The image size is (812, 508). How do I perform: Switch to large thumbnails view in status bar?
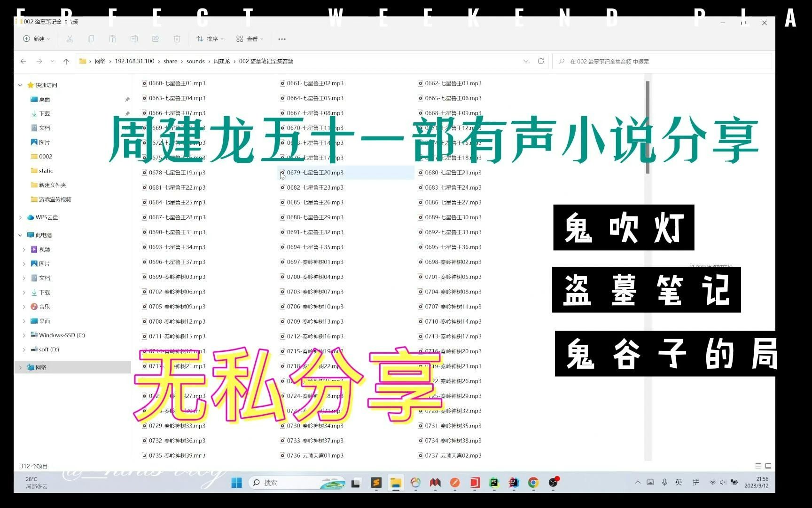(768, 466)
